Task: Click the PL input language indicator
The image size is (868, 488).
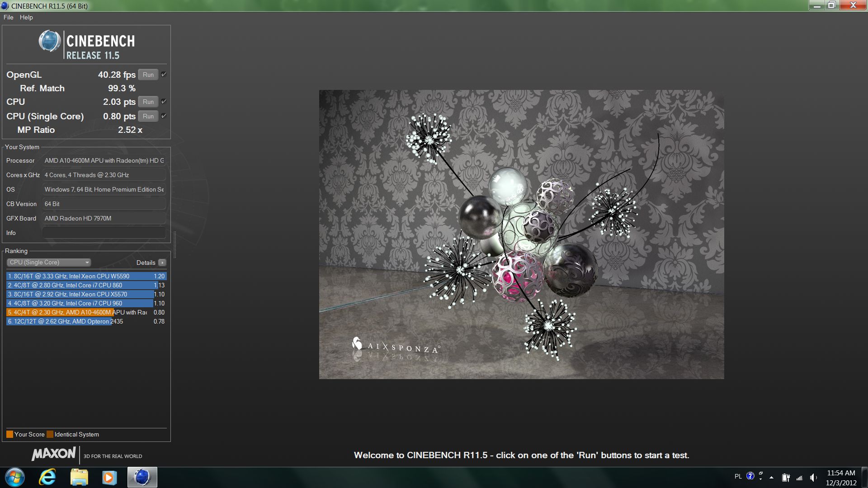Action: click(x=738, y=476)
